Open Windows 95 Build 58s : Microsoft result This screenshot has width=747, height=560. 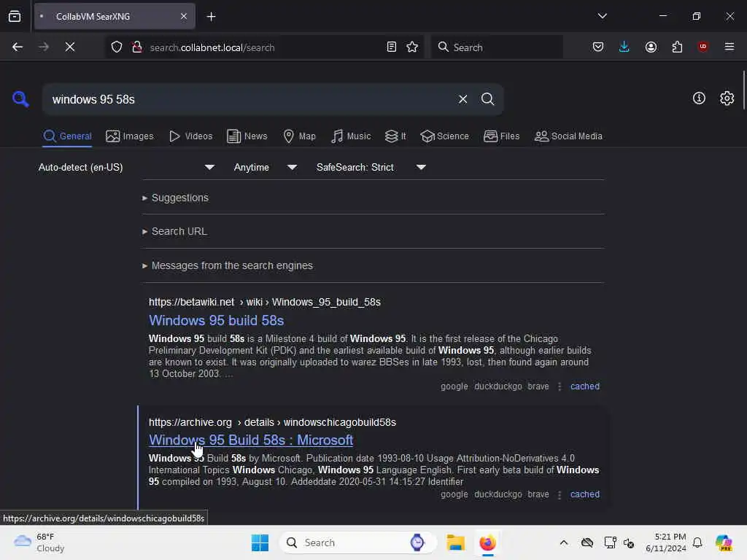click(251, 440)
